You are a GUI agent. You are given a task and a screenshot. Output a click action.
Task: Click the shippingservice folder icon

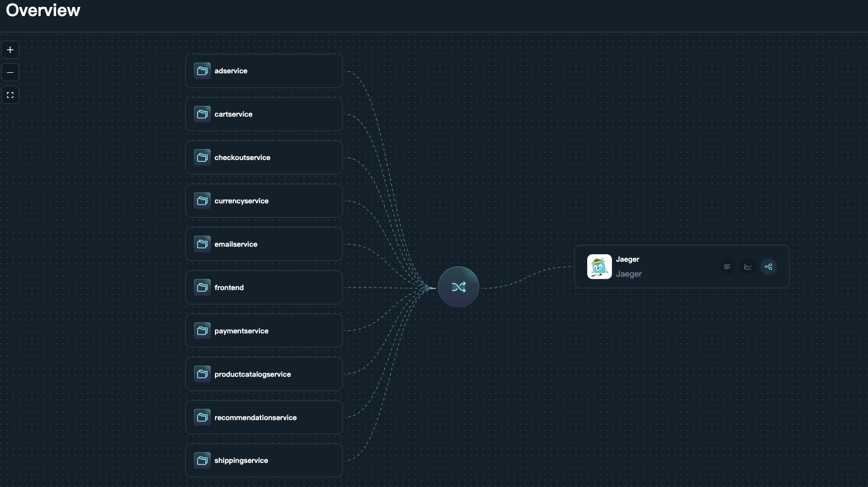202,460
